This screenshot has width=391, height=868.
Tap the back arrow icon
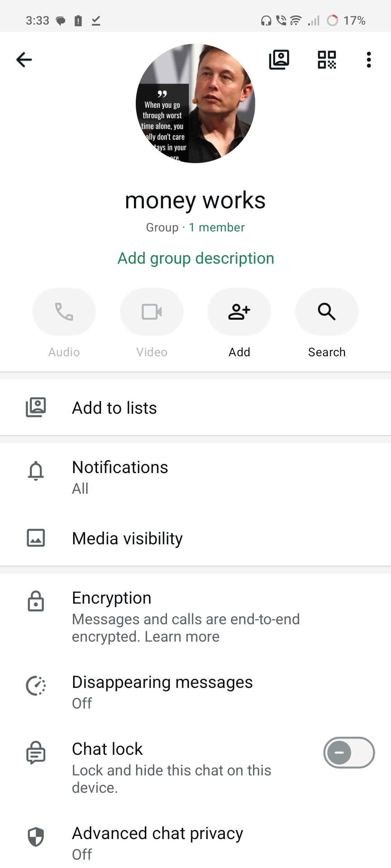[24, 60]
